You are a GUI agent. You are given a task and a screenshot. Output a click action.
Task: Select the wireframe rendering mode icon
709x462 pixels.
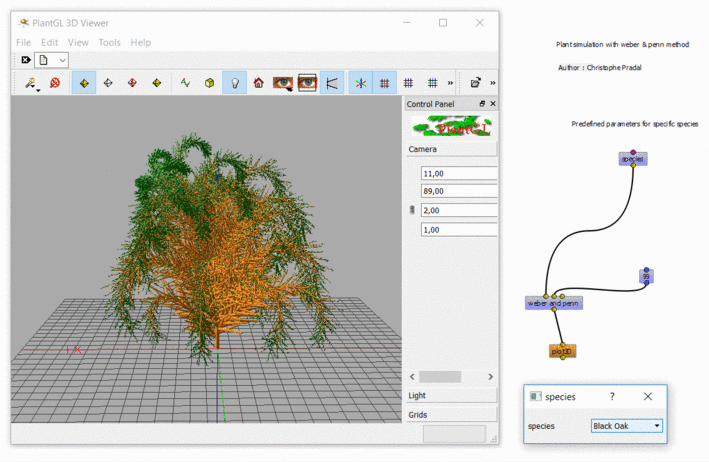(108, 83)
